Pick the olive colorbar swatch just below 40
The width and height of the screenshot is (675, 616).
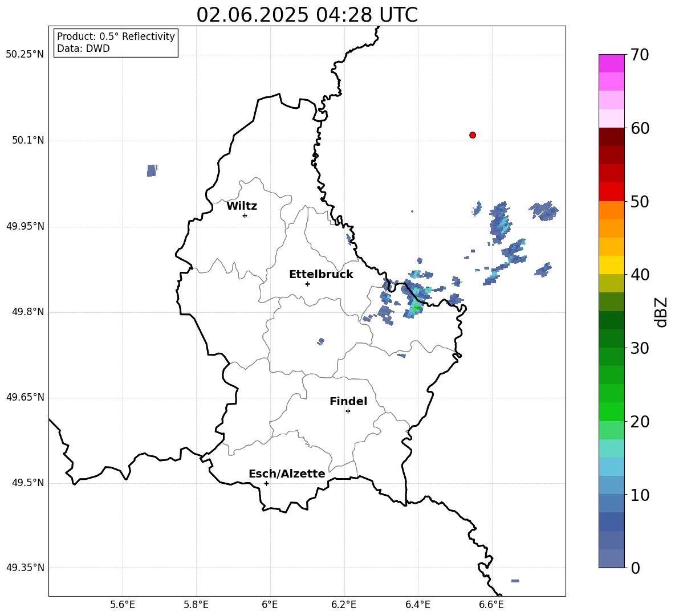pyautogui.click(x=611, y=283)
